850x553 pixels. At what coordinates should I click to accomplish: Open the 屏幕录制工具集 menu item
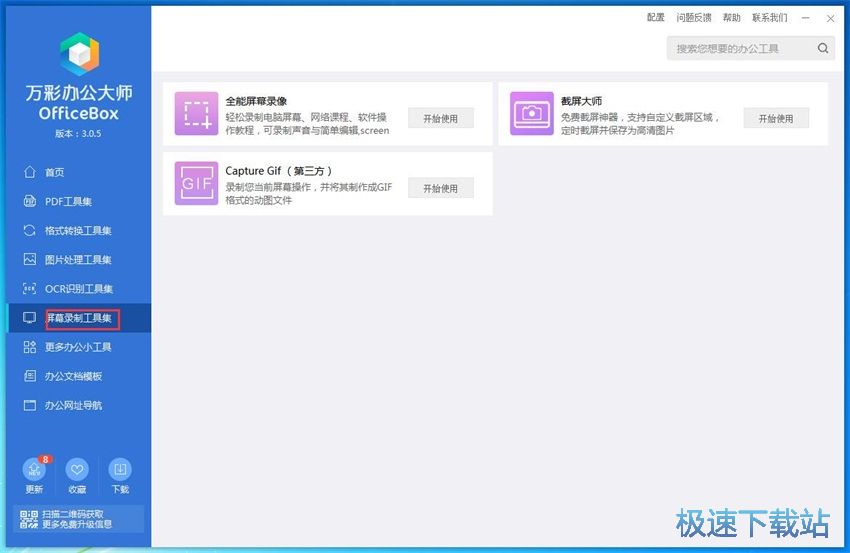[79, 318]
